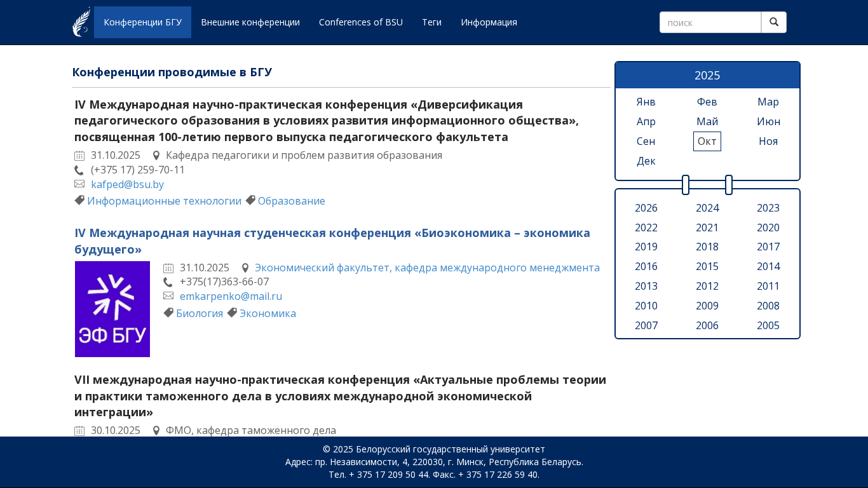The width and height of the screenshot is (868, 488).
Task: View conferences from 2015
Action: (707, 266)
